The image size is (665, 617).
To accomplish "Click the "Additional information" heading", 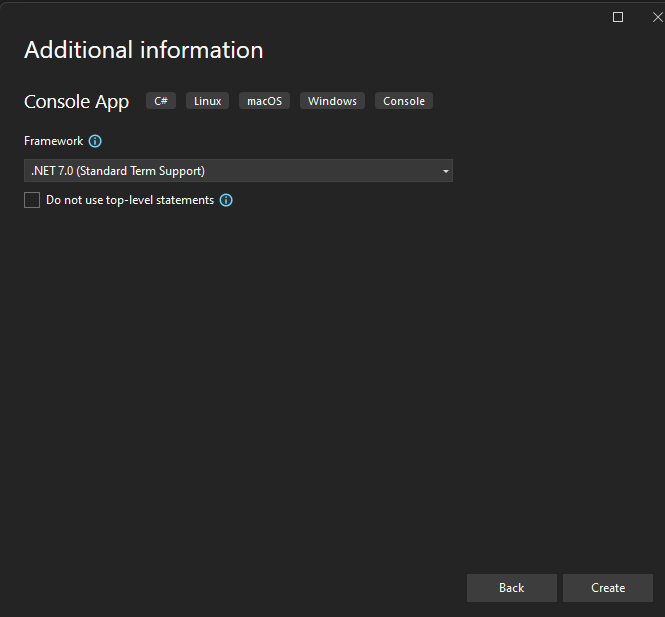I will (144, 50).
